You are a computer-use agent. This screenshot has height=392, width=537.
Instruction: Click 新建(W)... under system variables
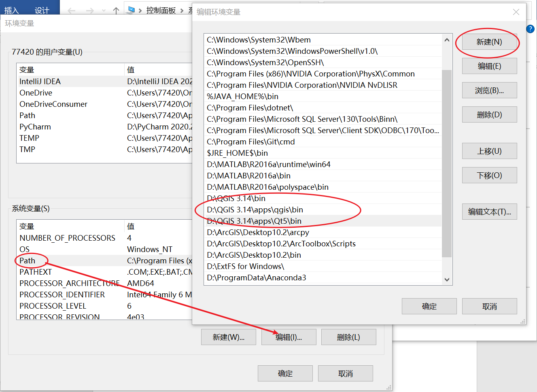pyautogui.click(x=228, y=337)
